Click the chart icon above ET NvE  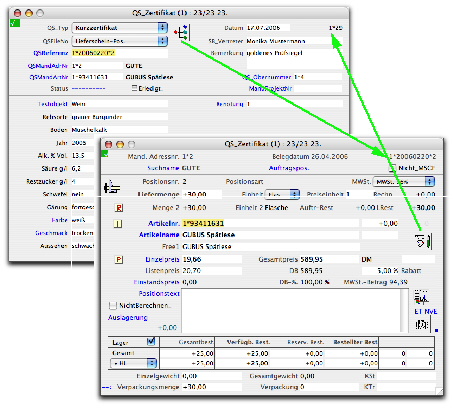(421, 298)
